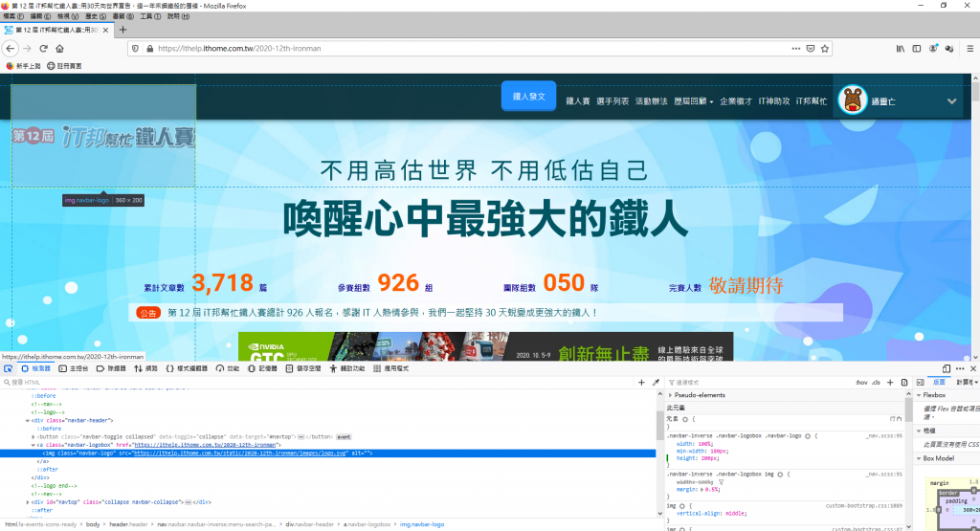The width and height of the screenshot is (980, 531).
Task: Close the developer tools panel
Action: tap(973, 368)
